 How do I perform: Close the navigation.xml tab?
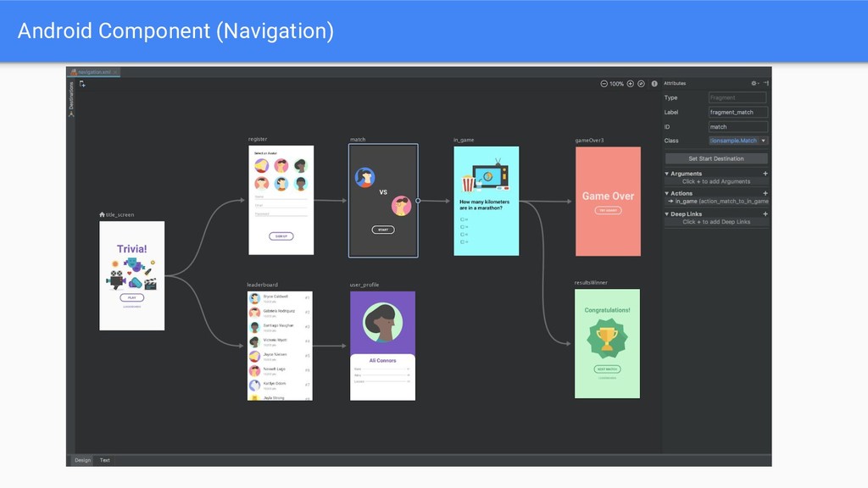(x=115, y=73)
